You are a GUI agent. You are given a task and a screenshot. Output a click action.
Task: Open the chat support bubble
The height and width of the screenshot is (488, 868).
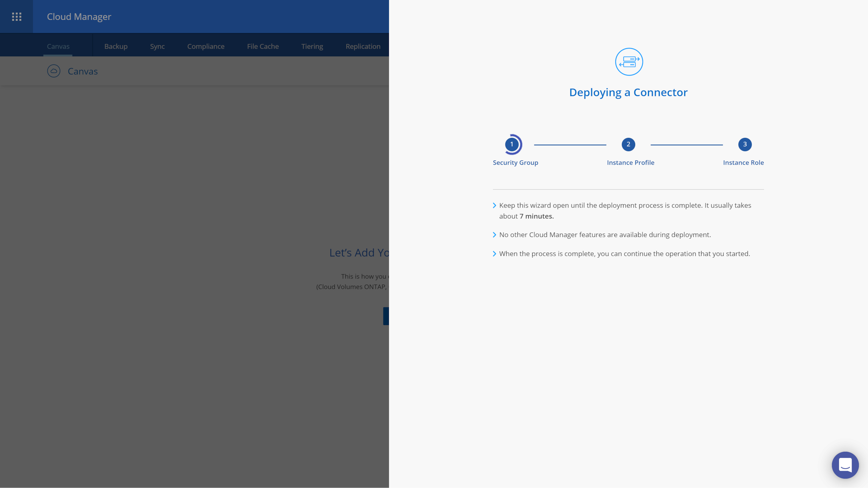pyautogui.click(x=845, y=465)
